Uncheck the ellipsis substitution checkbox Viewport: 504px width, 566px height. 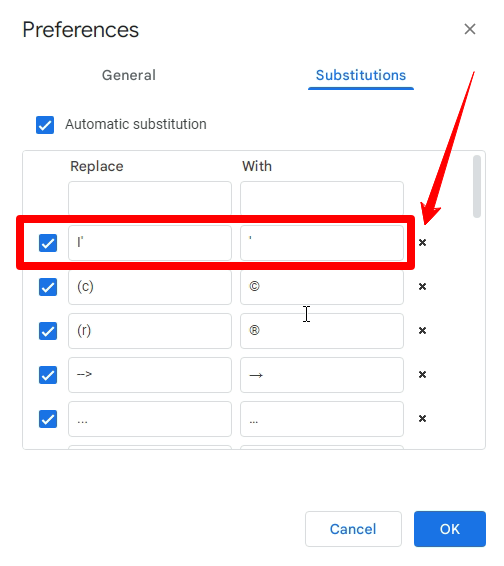[x=48, y=419]
